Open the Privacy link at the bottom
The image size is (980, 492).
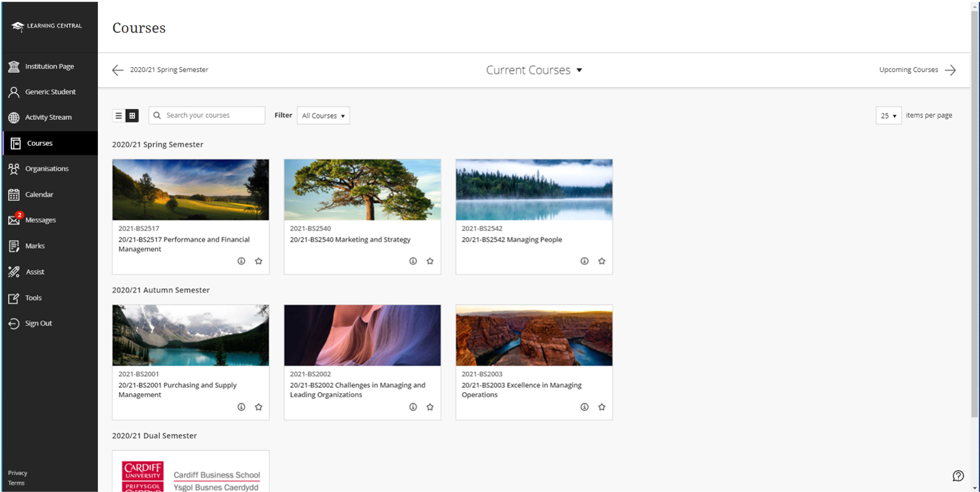pyautogui.click(x=17, y=473)
